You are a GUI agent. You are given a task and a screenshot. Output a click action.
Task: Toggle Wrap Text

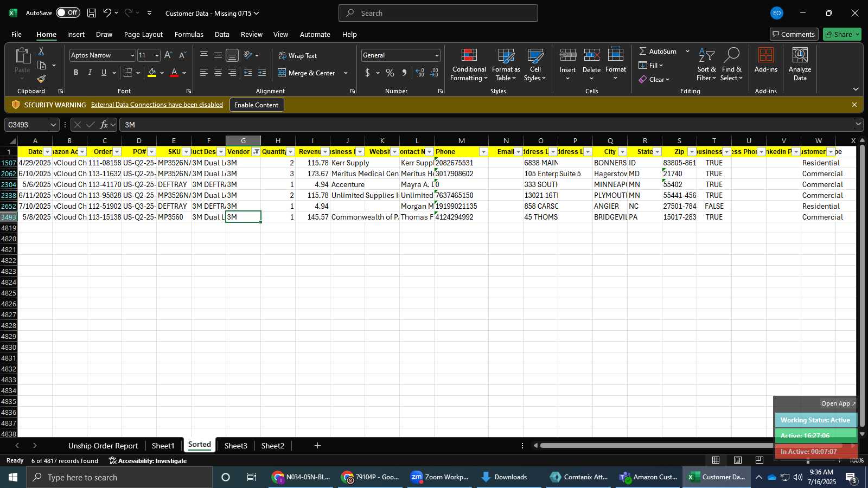298,55
